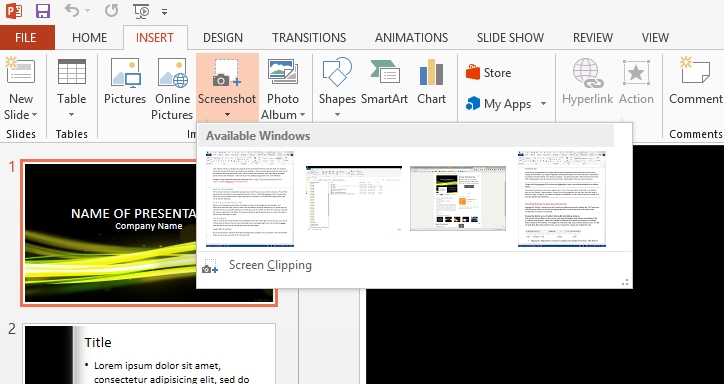Screen dimensions: 724x384
Task: Select slide 2 Title thumbnail
Action: click(x=148, y=354)
